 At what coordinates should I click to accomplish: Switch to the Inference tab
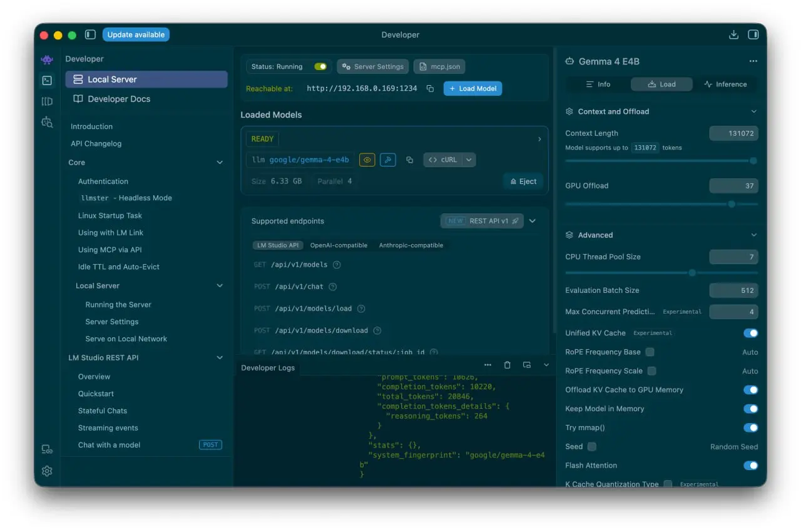coord(725,84)
